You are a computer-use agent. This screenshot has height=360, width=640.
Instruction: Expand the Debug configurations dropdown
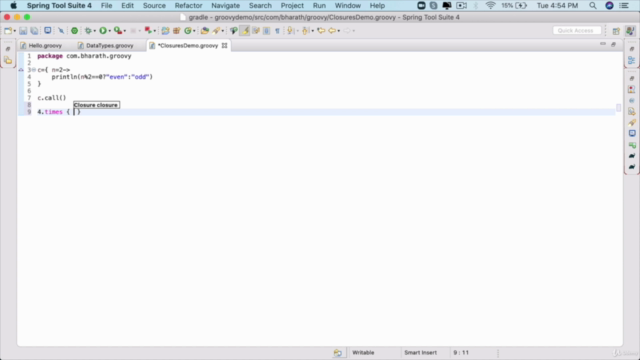[x=94, y=31]
